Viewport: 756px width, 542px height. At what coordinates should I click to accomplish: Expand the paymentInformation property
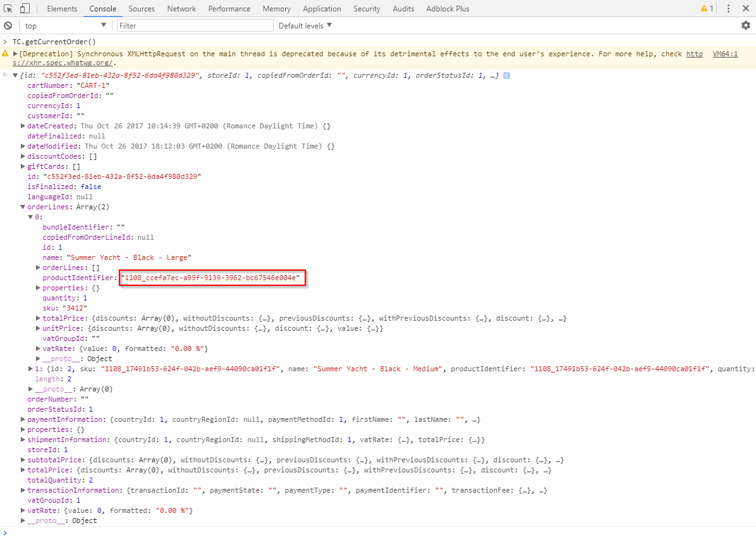tap(23, 419)
